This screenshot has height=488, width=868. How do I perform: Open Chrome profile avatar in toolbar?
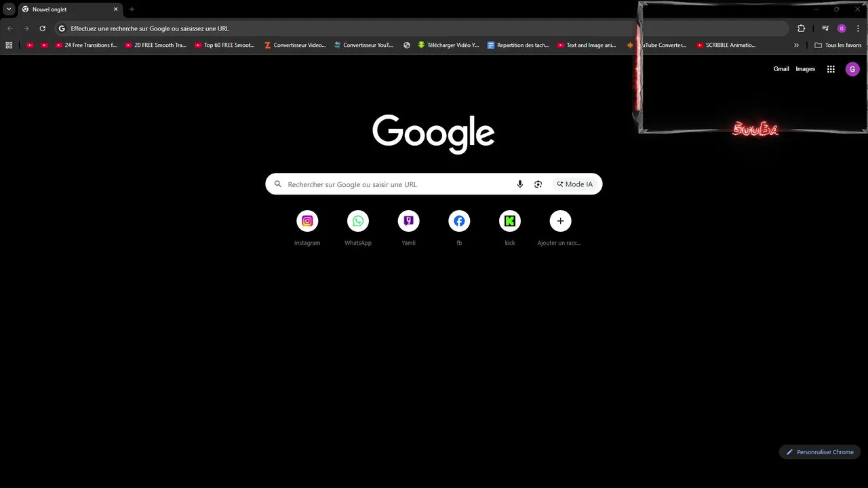842,28
